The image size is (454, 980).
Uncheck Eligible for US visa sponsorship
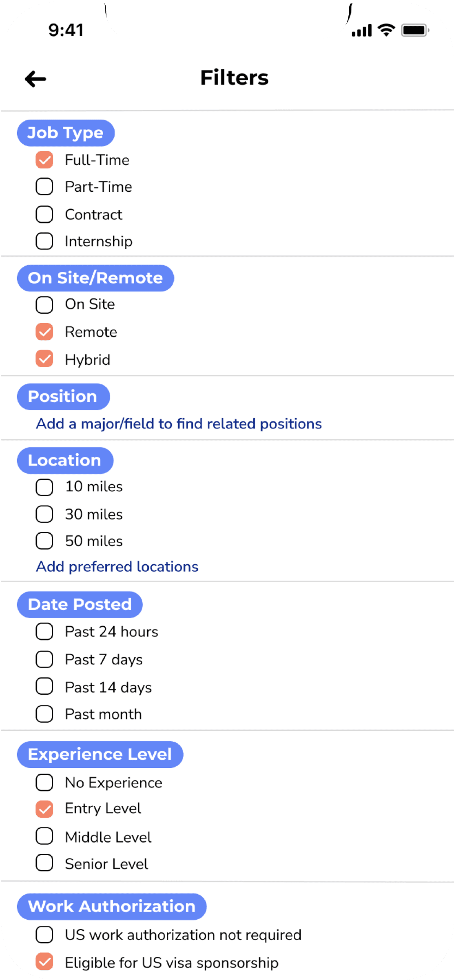tap(44, 962)
